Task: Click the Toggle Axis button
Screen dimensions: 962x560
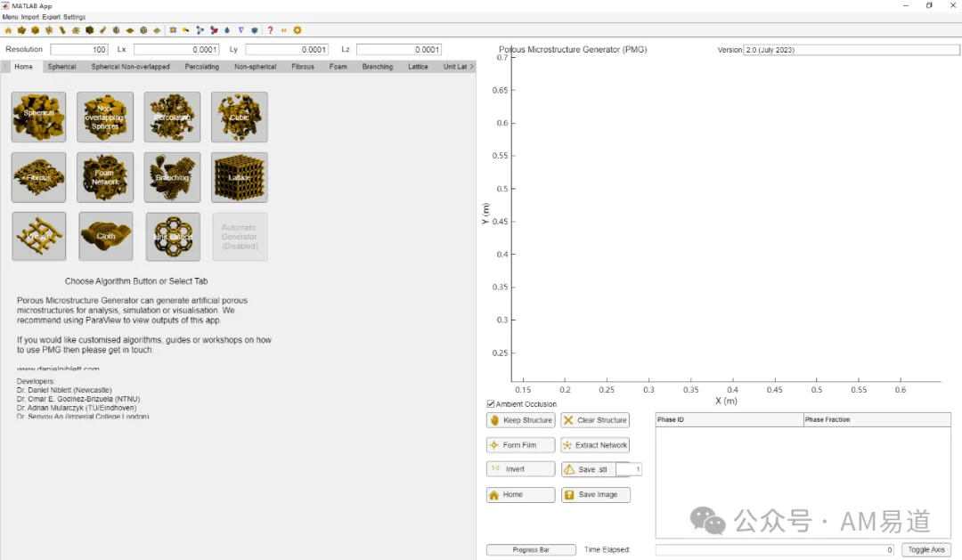Action: click(x=926, y=549)
